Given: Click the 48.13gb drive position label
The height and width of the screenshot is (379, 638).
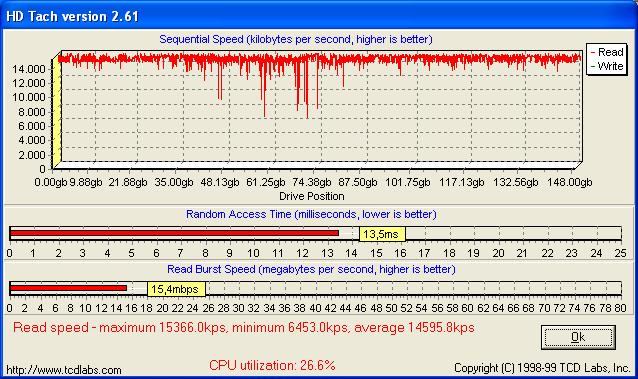Looking at the screenshot, I should pos(220,182).
